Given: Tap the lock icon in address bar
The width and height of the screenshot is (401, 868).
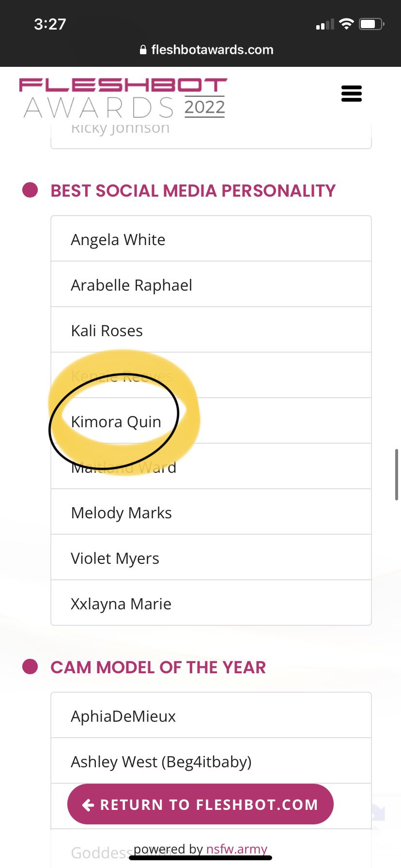Looking at the screenshot, I should coord(143,49).
